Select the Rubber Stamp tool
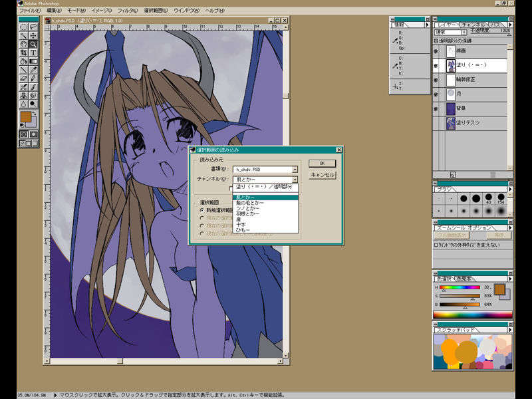Viewport: 532px width, 399px height. coord(23,95)
